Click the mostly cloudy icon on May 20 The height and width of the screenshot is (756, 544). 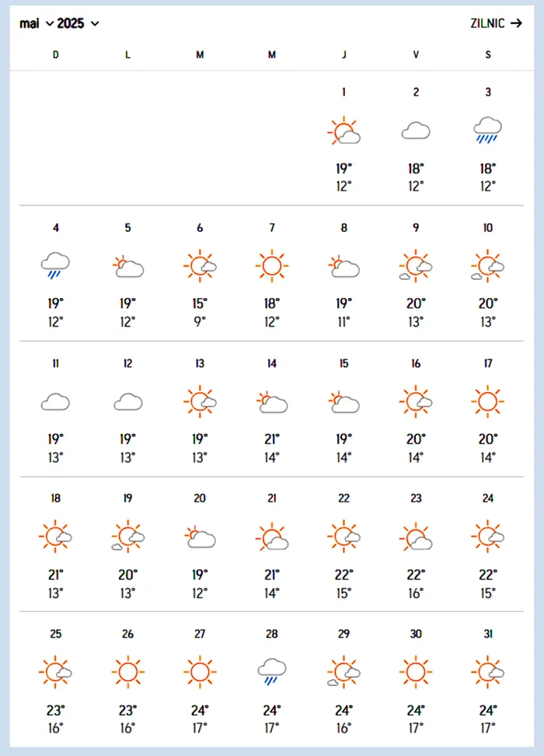click(200, 537)
